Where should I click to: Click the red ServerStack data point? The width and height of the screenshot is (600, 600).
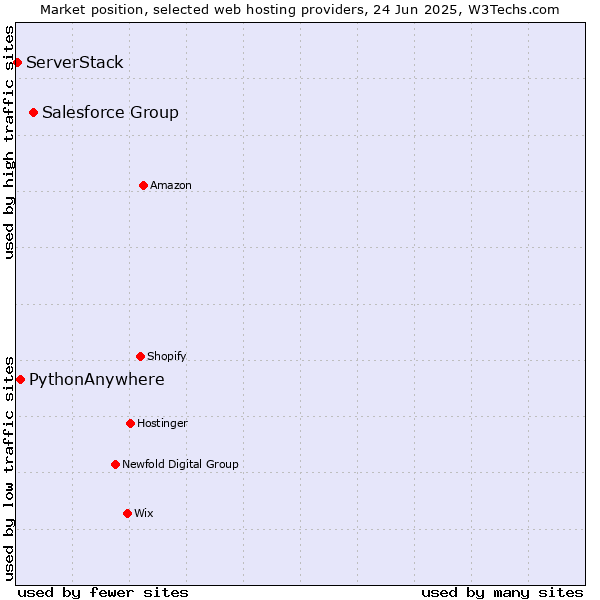17,62
